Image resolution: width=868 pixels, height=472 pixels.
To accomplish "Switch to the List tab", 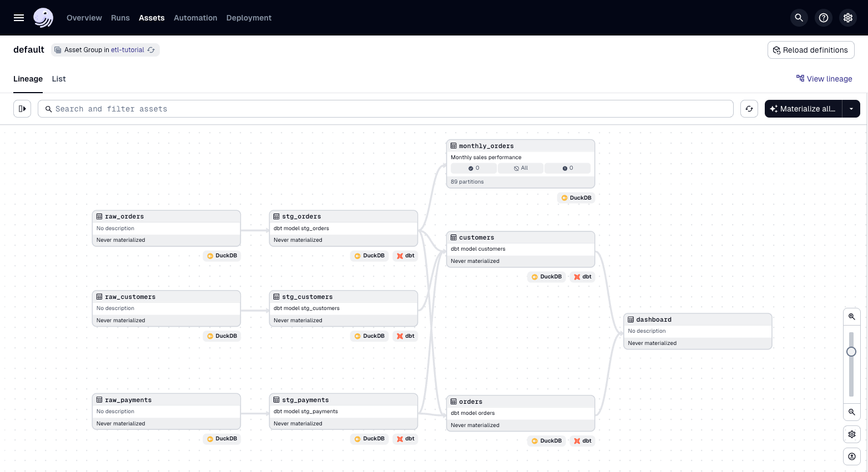I will [59, 79].
